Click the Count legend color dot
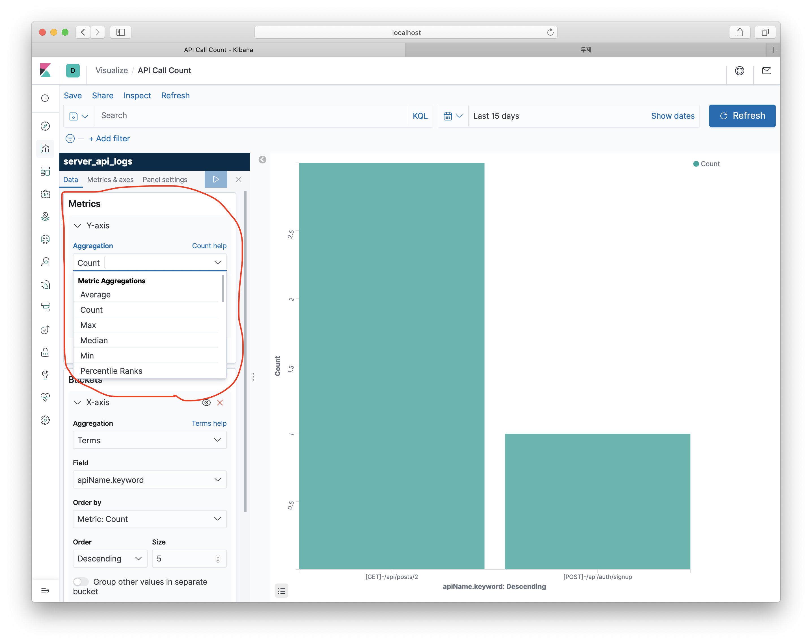 click(696, 164)
